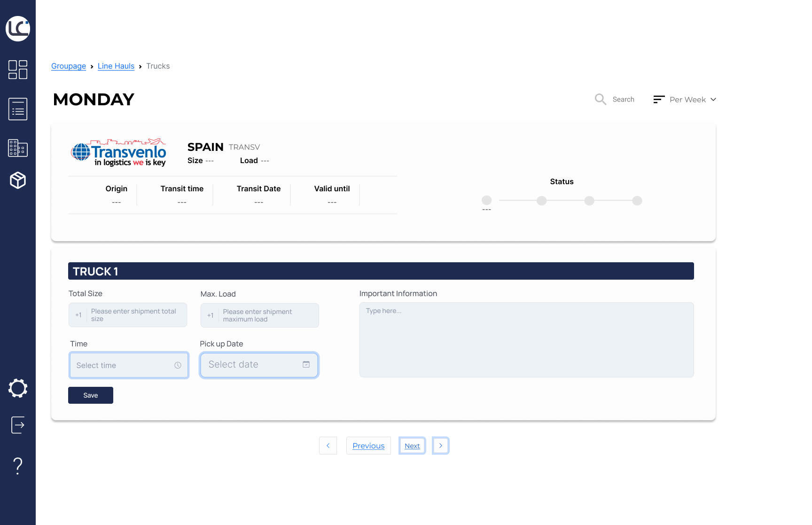Image resolution: width=812 pixels, height=525 pixels.
Task: Open the buildings icon in sidebar
Action: 18,148
